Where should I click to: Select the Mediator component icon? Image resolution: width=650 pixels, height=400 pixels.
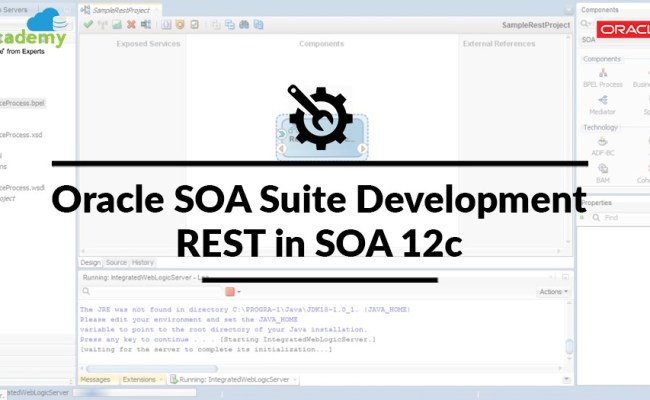(603, 100)
